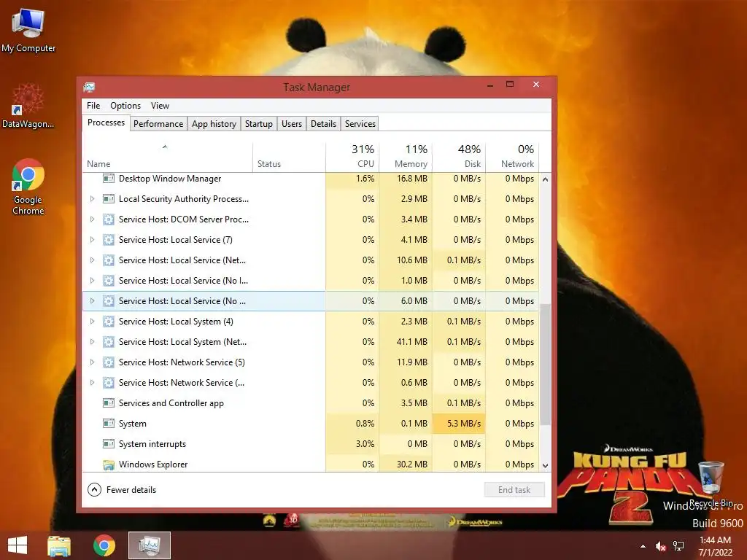Click the Task Manager taskbar button

[150, 545]
